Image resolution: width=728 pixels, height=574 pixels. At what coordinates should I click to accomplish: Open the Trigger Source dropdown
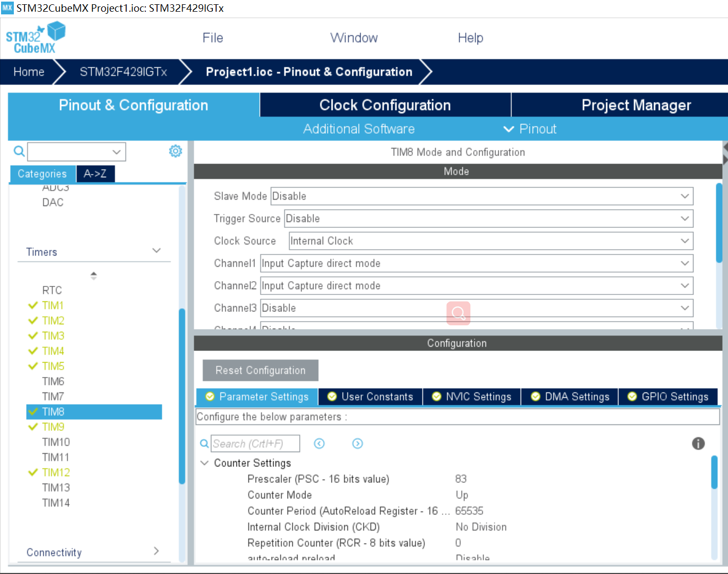489,218
